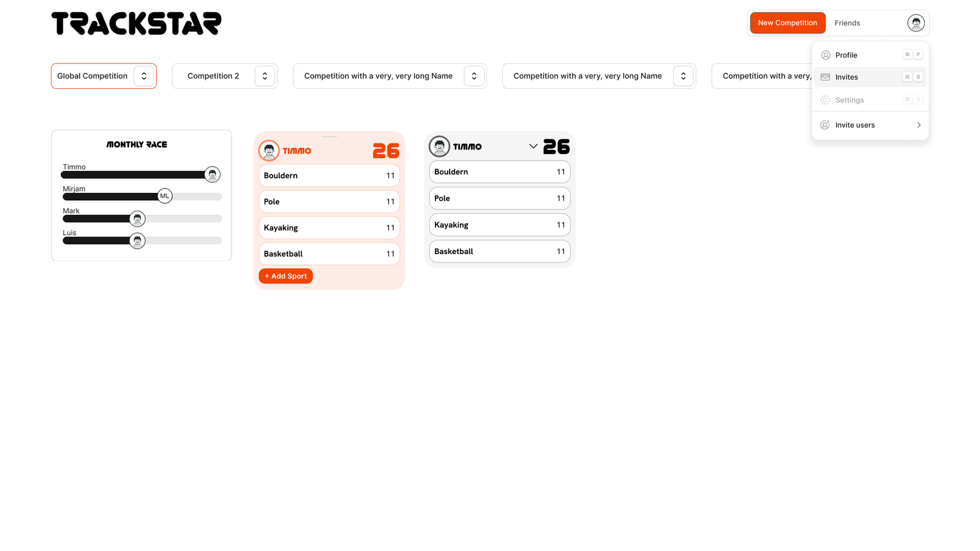Select the Invites menu entry
The height and width of the screenshot is (551, 980).
click(870, 77)
